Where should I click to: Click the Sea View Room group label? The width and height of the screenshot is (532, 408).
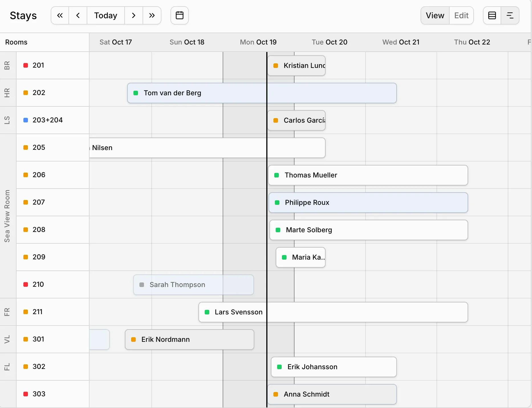pyautogui.click(x=7, y=216)
